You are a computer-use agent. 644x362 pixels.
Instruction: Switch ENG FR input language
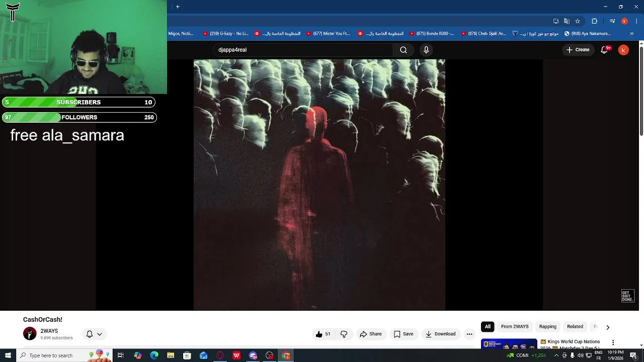598,355
